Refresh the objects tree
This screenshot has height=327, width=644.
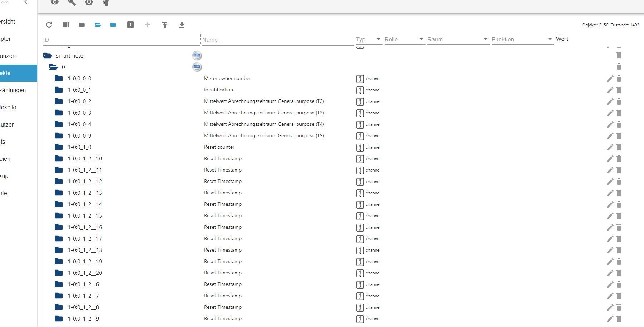click(x=49, y=25)
